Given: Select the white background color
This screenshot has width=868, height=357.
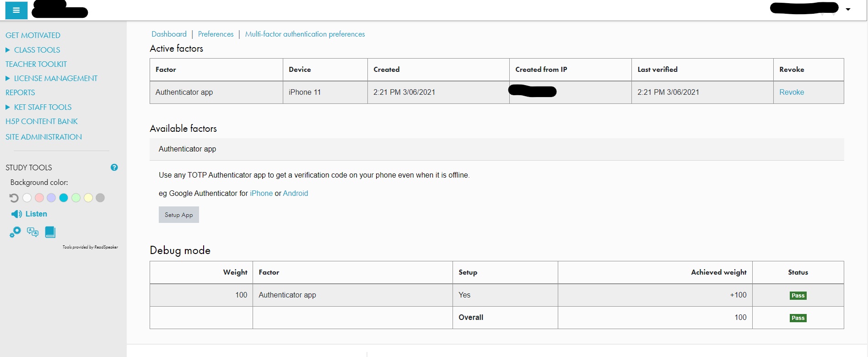Looking at the screenshot, I should (x=27, y=198).
